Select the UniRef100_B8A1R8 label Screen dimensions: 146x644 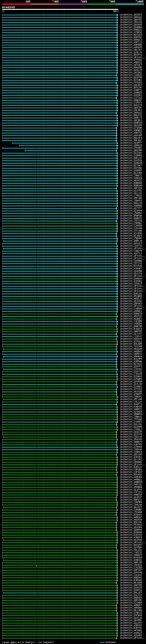click(x=131, y=67)
